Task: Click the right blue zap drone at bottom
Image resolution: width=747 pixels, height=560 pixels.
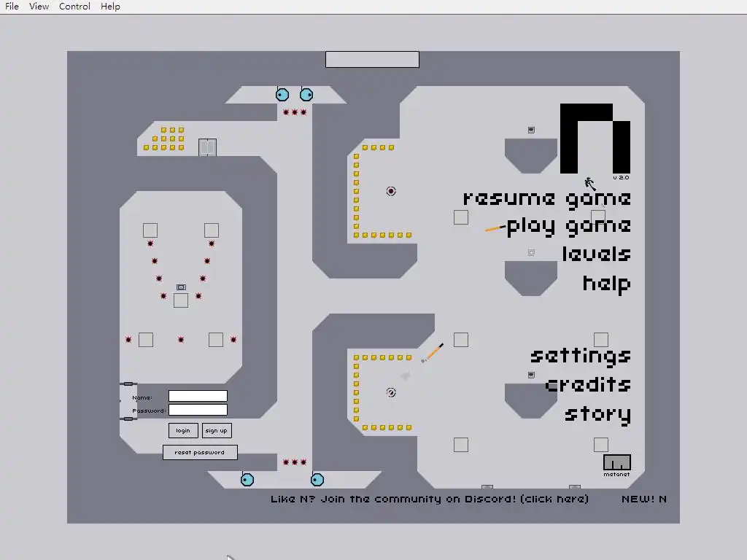Action: [317, 480]
